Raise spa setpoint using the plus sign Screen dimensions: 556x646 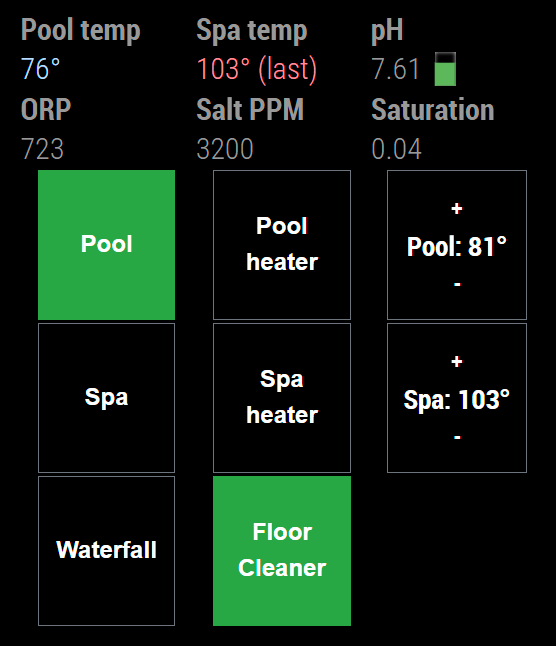pos(456,362)
